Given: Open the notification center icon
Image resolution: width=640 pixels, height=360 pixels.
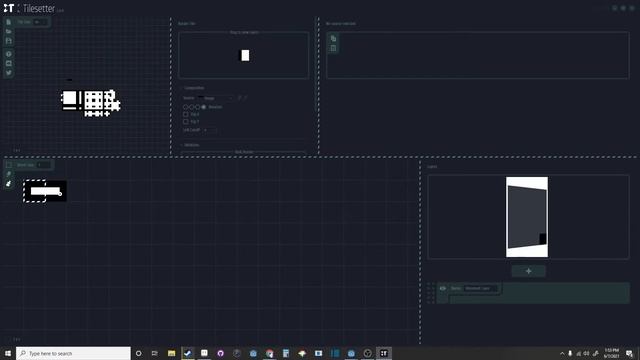Looking at the screenshot, I should pyautogui.click(x=629, y=353).
